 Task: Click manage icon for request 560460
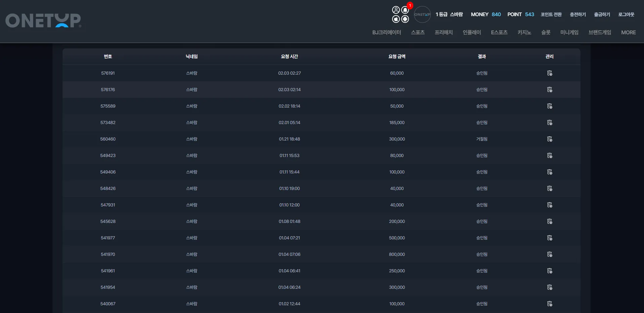[x=550, y=139]
